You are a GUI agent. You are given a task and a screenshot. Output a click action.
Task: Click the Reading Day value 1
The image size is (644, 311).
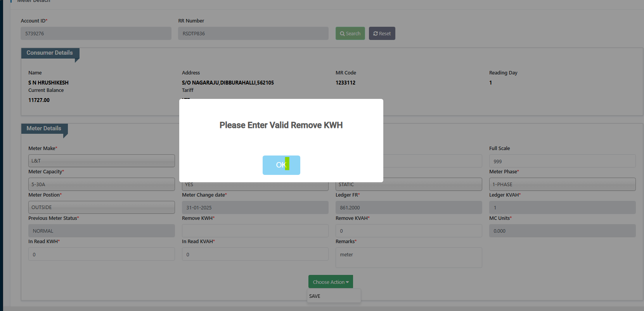coord(491,83)
